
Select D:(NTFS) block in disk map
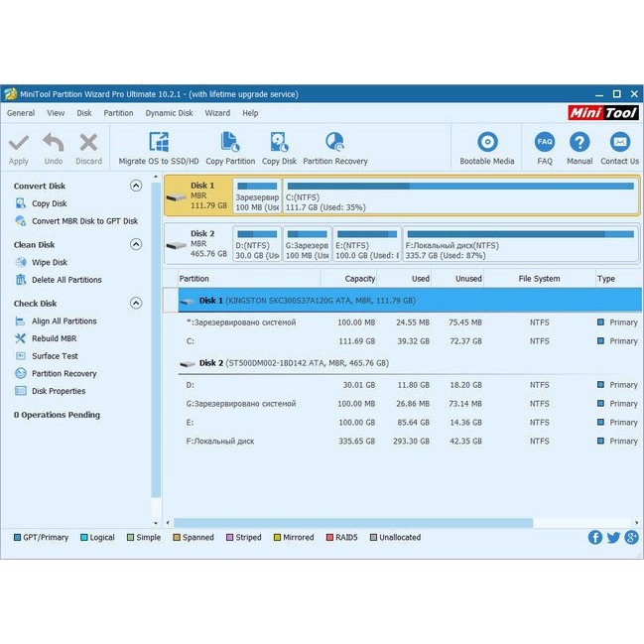(x=257, y=244)
